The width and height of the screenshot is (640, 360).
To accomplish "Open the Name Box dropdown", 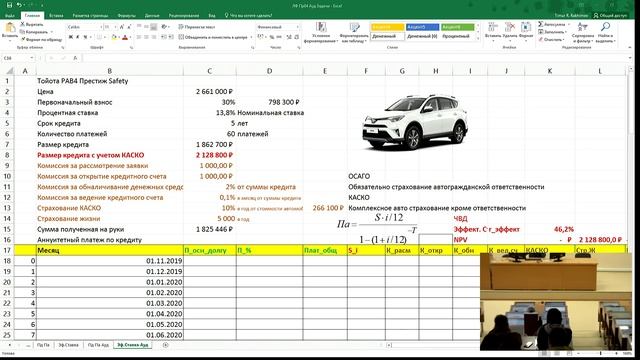I will coord(32,58).
